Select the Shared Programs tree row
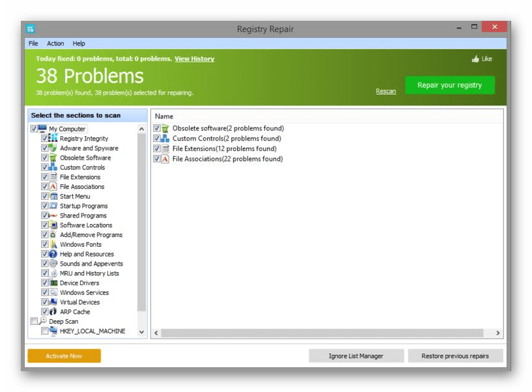 [83, 216]
